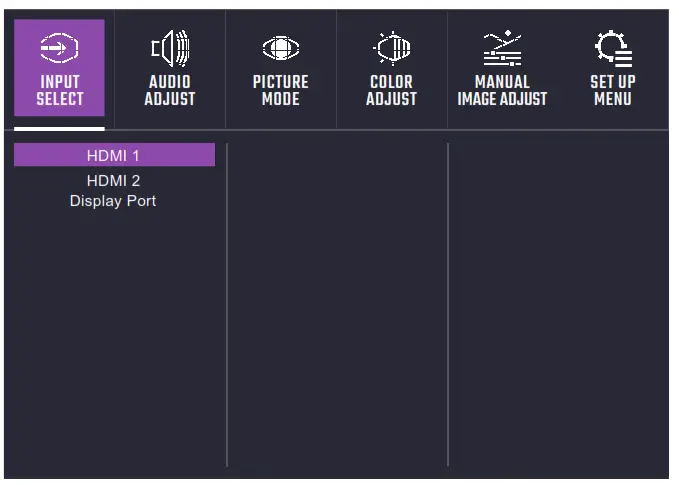The width and height of the screenshot is (679, 485).
Task: Click the Manual Image Adjust sliders icon
Action: coord(502,47)
